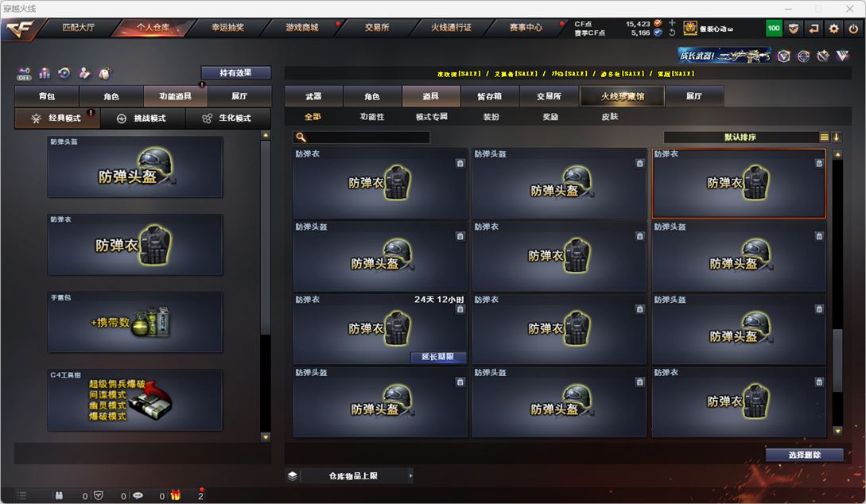The width and height of the screenshot is (866, 504).
Task: Switch to the 火线珍藏馆 tab
Action: tap(623, 96)
